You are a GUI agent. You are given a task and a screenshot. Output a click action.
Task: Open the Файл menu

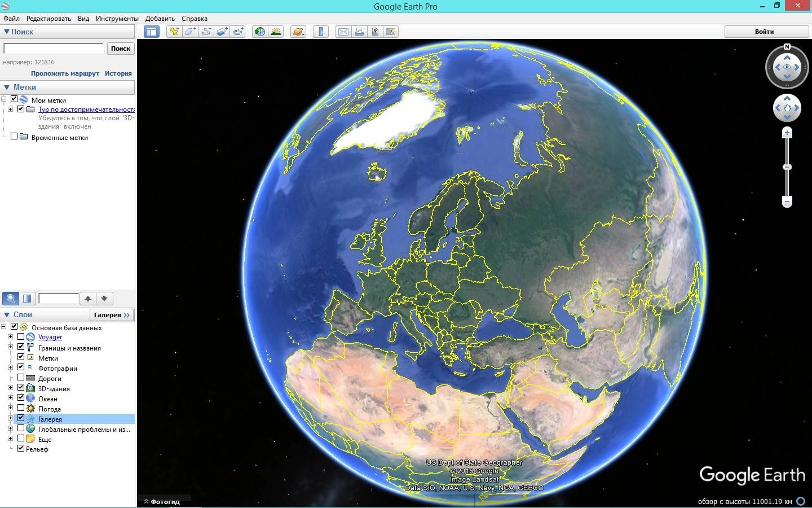coord(11,19)
